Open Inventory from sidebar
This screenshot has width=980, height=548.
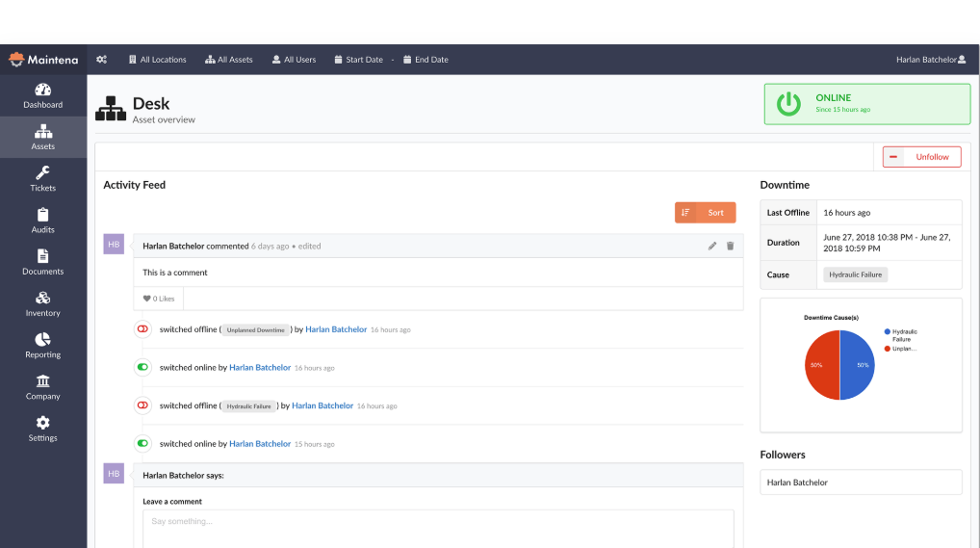[x=43, y=304]
